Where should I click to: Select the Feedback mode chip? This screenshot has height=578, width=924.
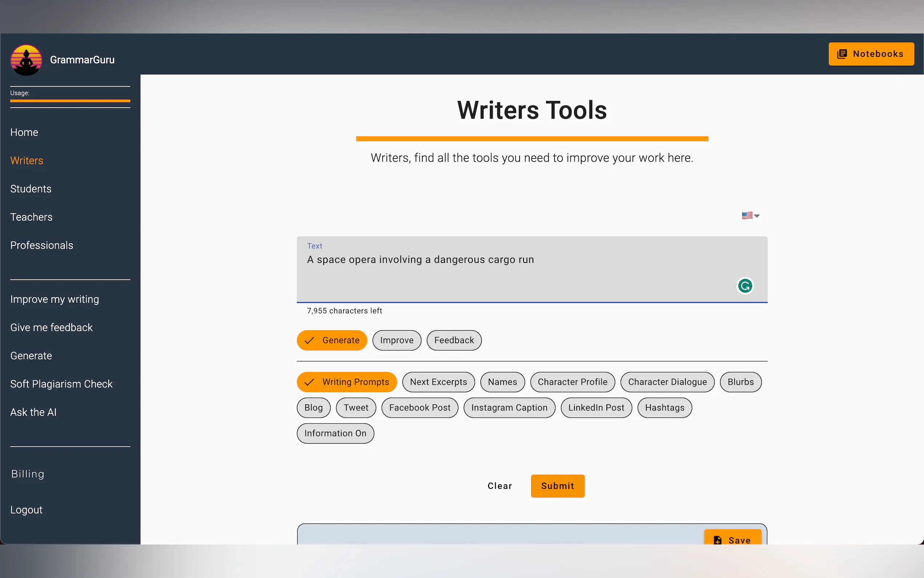point(453,340)
